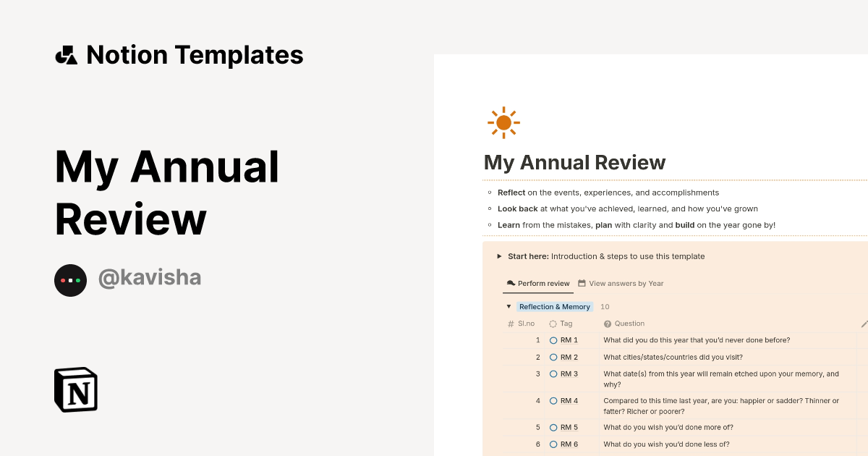The width and height of the screenshot is (868, 456).
Task: Expand the Start here toggle triangle
Action: click(x=499, y=256)
